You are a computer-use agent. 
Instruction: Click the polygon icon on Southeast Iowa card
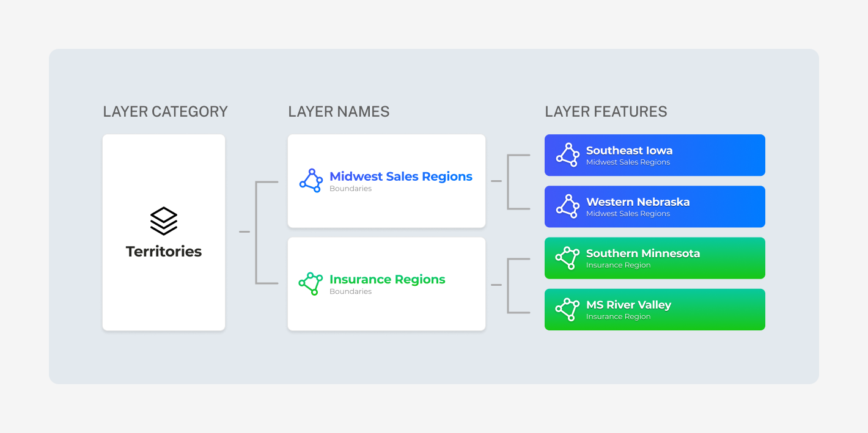[x=568, y=155]
